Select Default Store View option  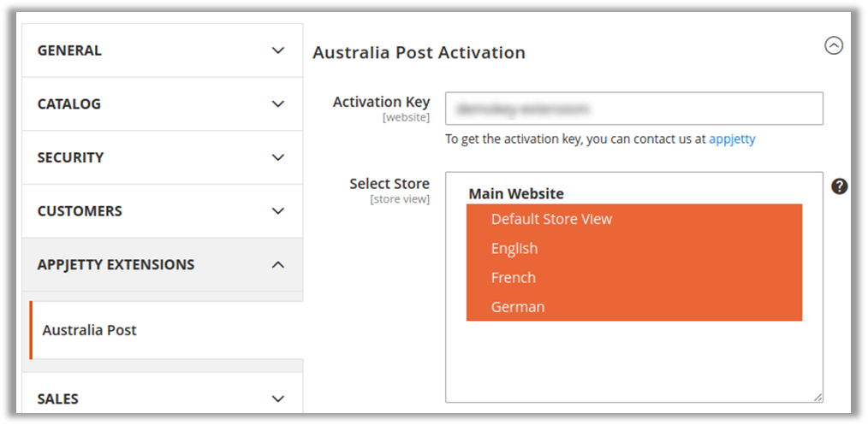(551, 219)
